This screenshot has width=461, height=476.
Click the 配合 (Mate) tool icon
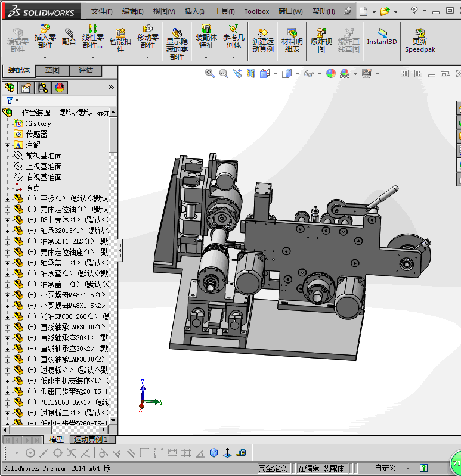(x=69, y=36)
